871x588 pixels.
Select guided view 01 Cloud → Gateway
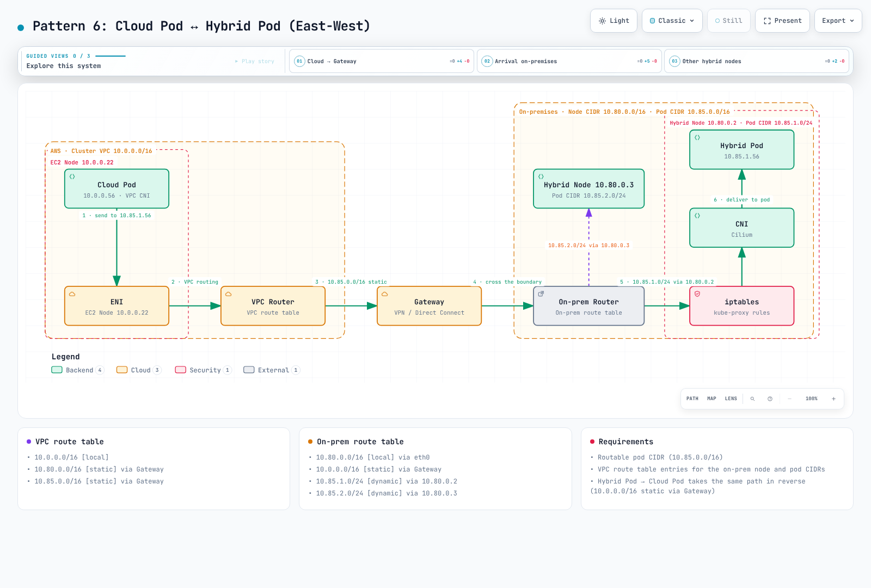[382, 61]
